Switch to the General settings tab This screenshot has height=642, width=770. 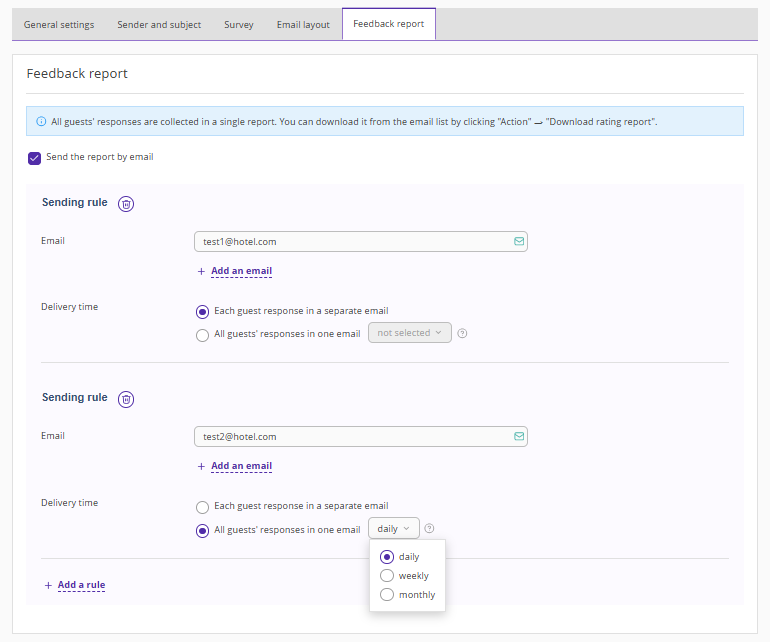pos(59,25)
